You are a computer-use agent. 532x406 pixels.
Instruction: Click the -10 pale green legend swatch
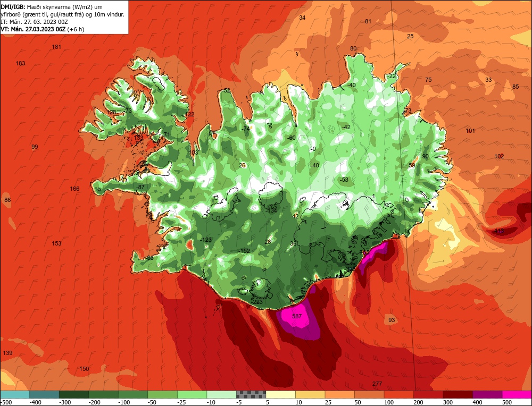point(221,394)
